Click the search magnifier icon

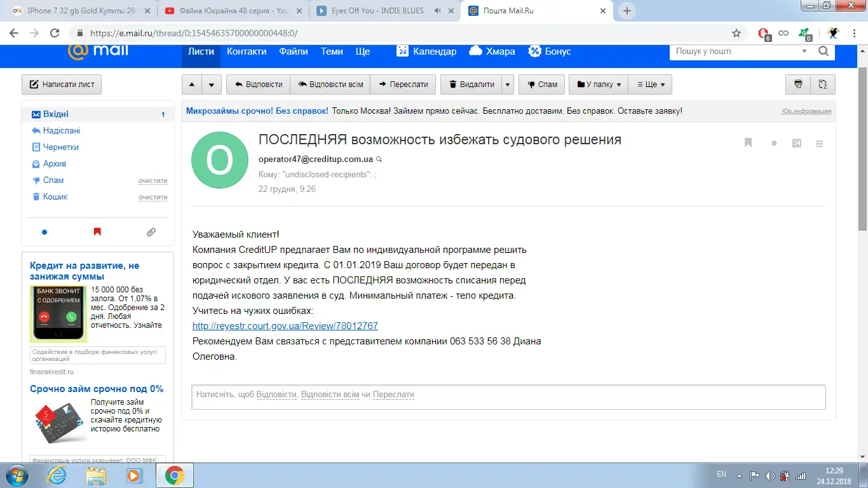click(824, 51)
